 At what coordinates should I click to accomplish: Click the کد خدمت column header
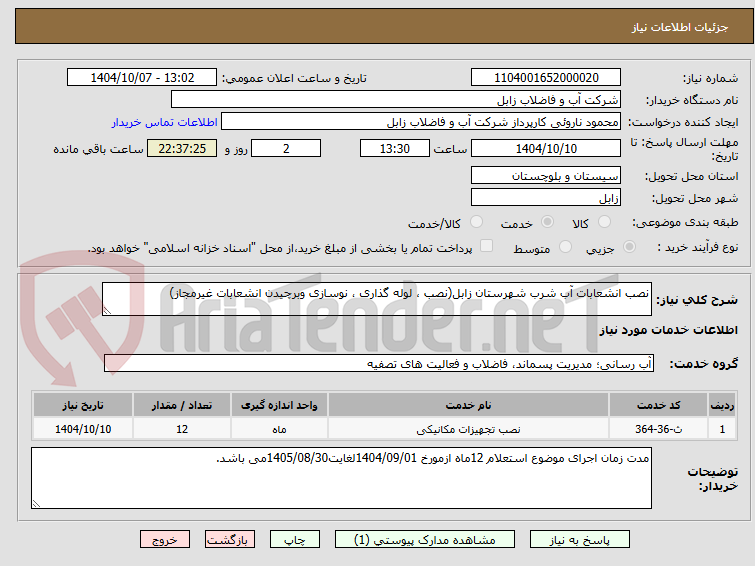click(658, 405)
